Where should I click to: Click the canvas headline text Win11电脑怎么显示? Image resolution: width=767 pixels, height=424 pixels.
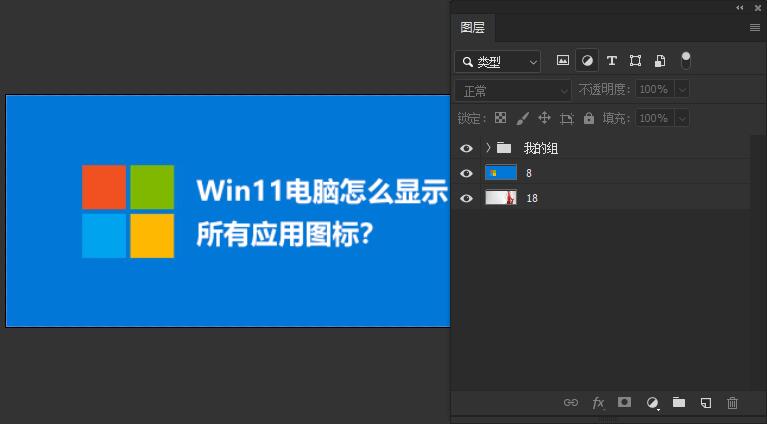click(x=322, y=191)
